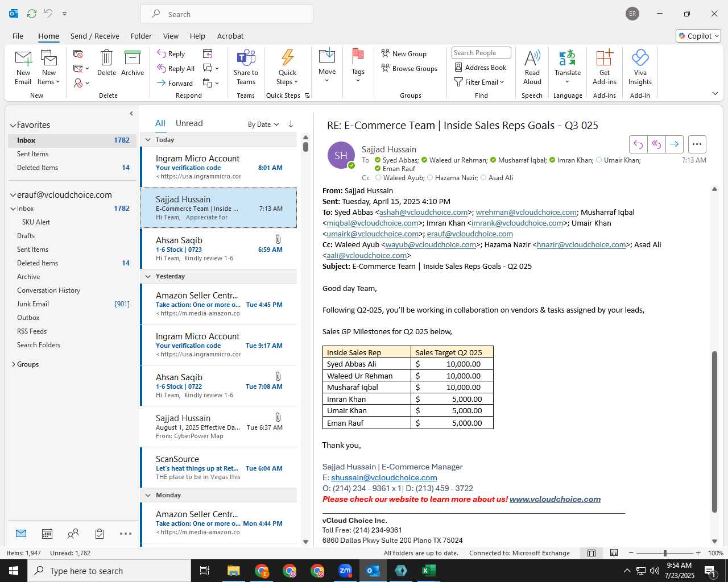Open the Copilot dropdown button
728x582 pixels.
[x=698, y=36]
